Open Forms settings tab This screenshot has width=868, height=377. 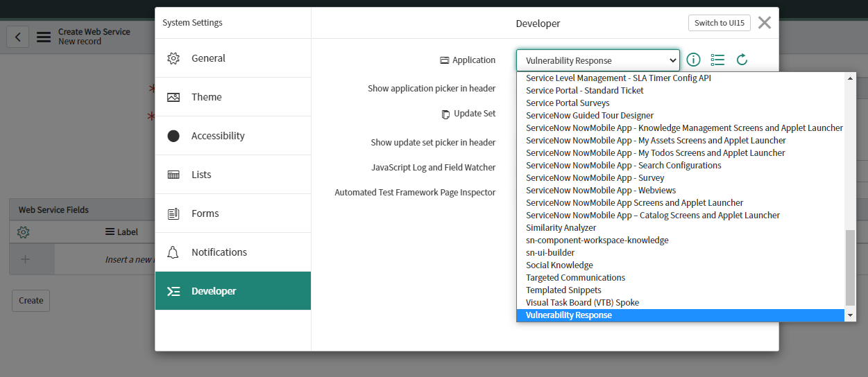point(233,213)
